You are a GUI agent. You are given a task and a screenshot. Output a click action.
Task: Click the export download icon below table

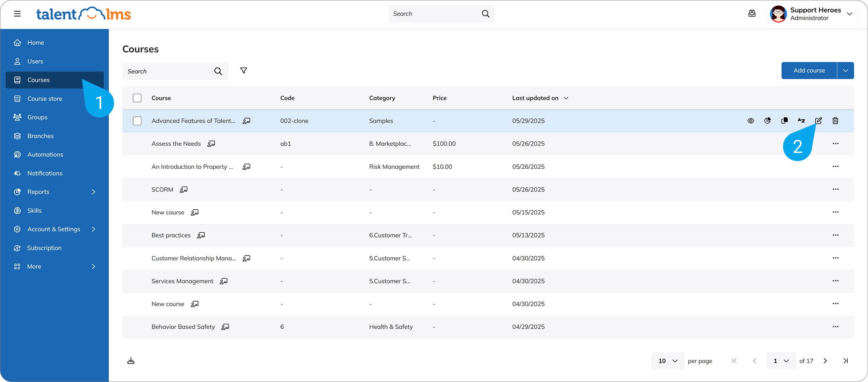[131, 361]
